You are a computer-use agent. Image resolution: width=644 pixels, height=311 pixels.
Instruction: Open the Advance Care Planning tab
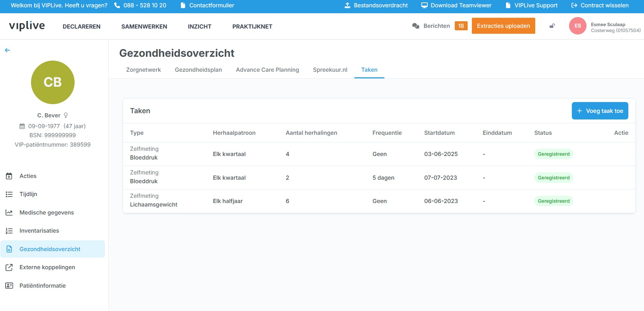[267, 70]
